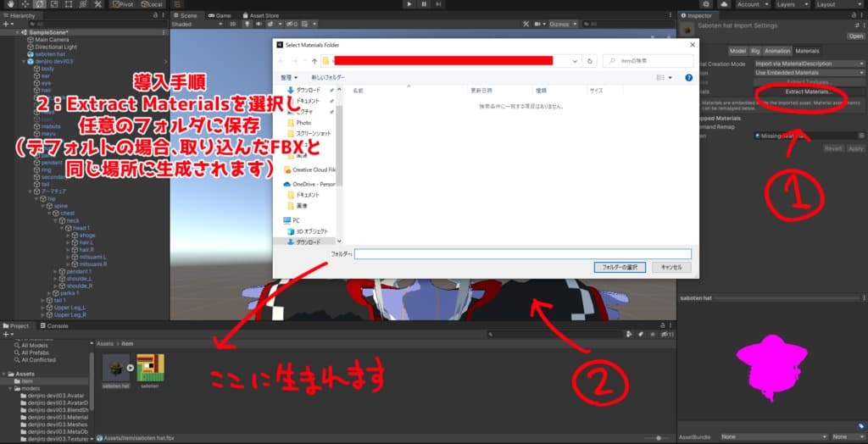The height and width of the screenshot is (444, 868).
Task: Expand saboten hat sub-assets arrow
Action: tap(131, 367)
